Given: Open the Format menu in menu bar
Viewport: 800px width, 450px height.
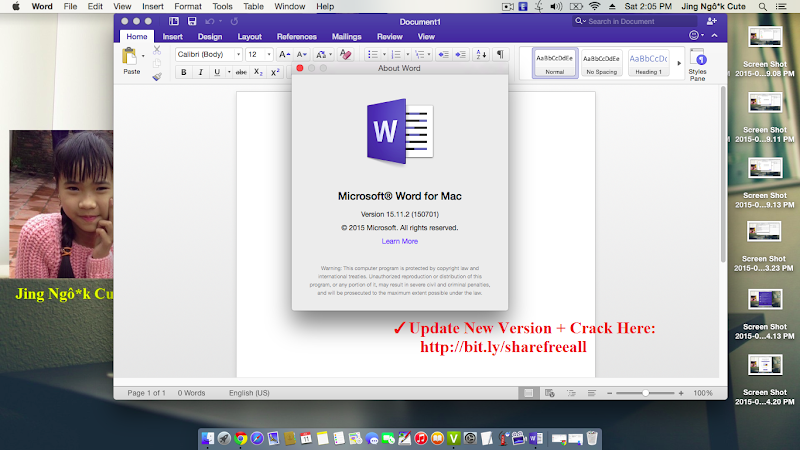Looking at the screenshot, I should click(x=188, y=7).
